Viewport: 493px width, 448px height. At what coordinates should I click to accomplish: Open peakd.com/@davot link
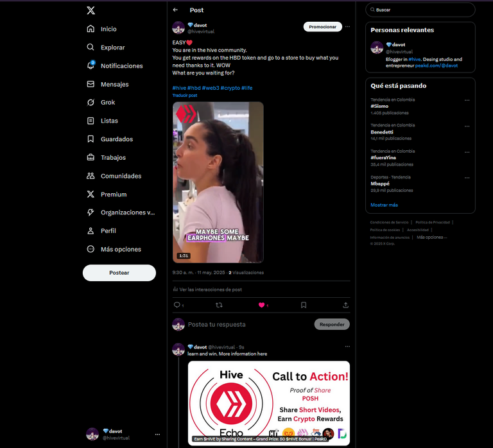coord(437,65)
